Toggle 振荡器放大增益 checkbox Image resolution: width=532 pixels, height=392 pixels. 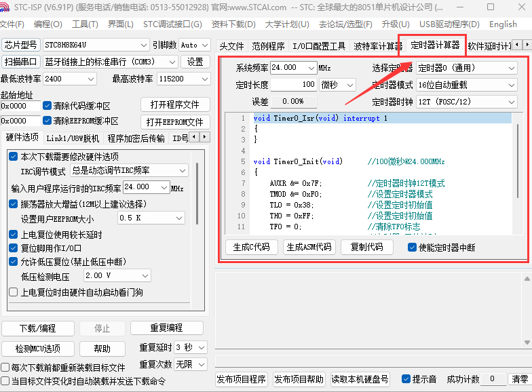14,203
